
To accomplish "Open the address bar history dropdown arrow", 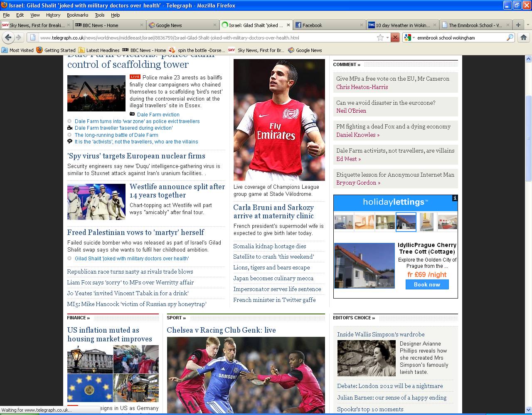I will [x=387, y=37].
